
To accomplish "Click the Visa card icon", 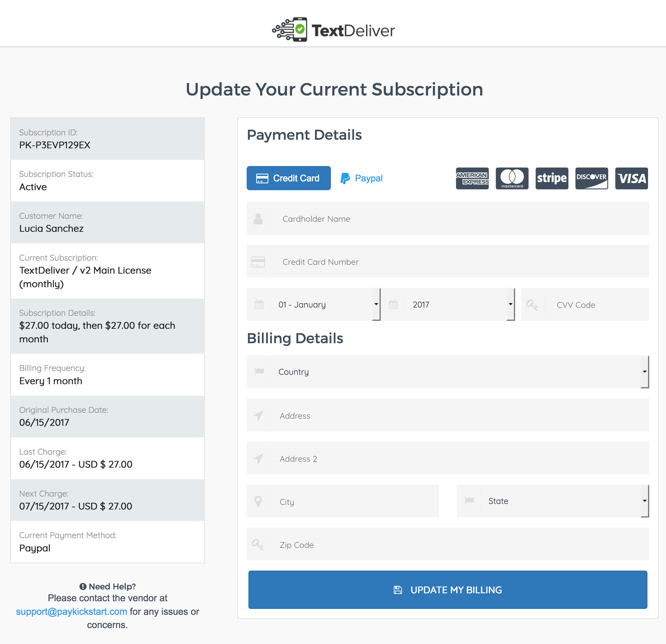I will coord(631,178).
